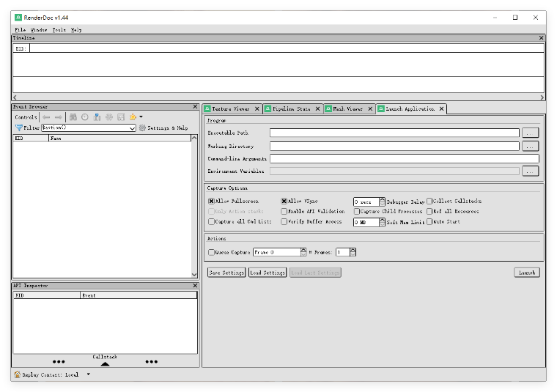Enable Collect Callstacks checkbox
The image size is (557, 392).
pos(429,201)
